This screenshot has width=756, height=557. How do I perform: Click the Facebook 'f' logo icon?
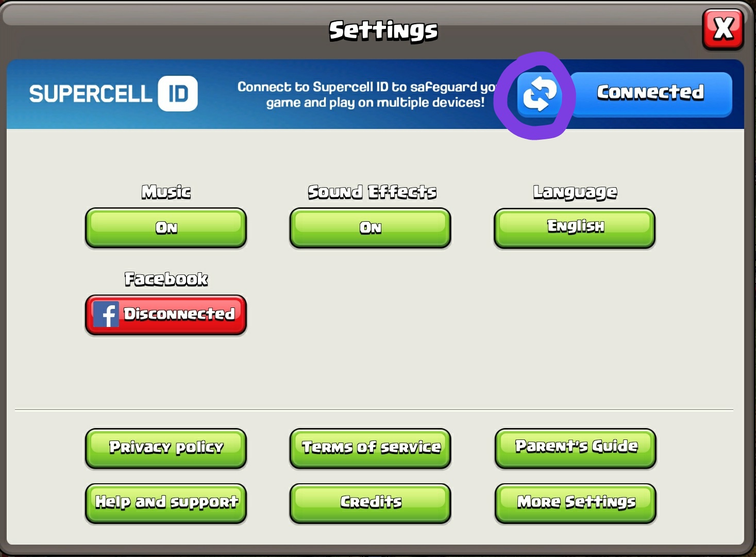coord(106,314)
